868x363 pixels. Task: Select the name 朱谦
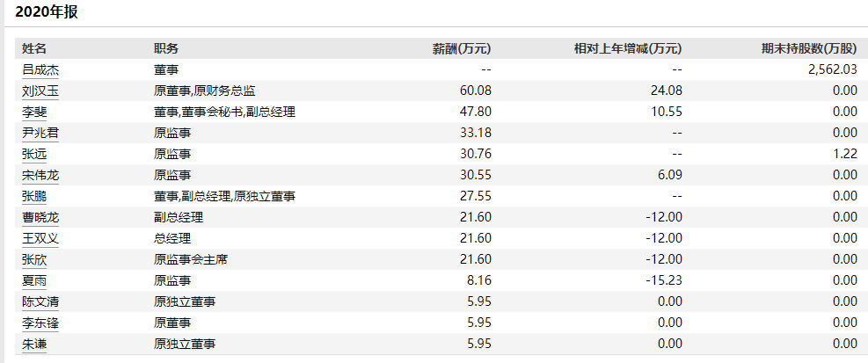point(34,344)
